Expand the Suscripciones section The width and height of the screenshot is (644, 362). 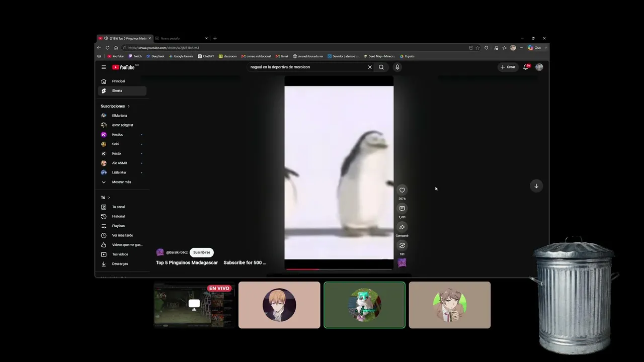click(115, 106)
